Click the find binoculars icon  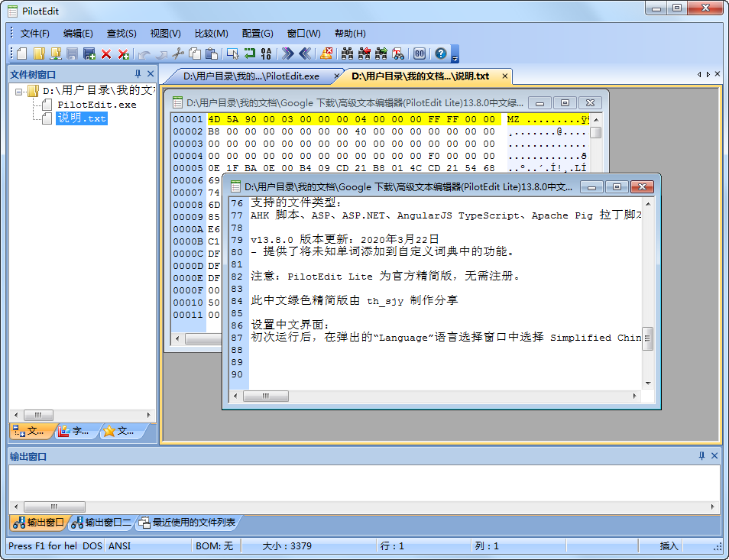[x=347, y=54]
